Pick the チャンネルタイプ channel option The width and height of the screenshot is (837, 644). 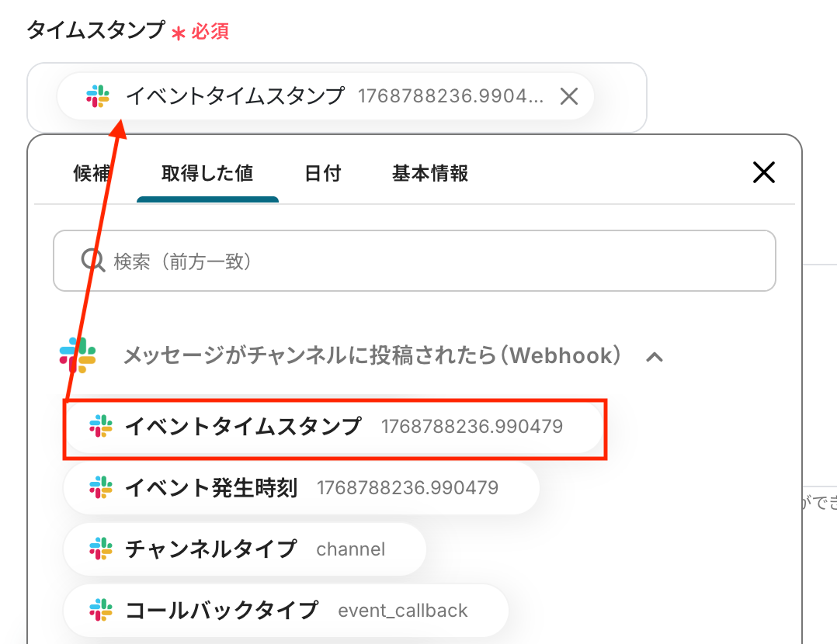point(245,549)
